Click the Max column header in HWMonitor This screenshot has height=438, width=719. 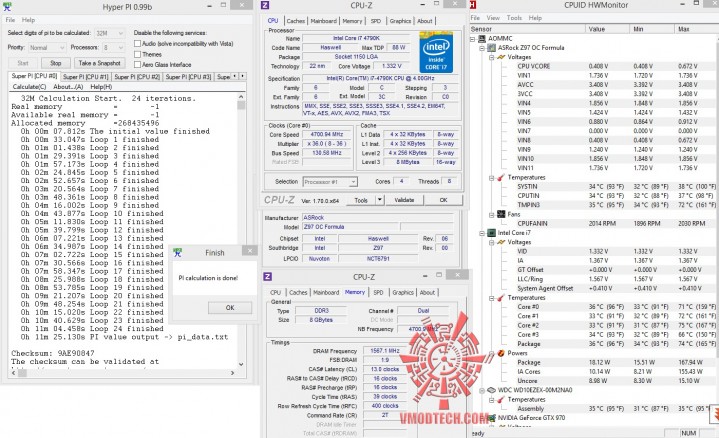(x=697, y=29)
